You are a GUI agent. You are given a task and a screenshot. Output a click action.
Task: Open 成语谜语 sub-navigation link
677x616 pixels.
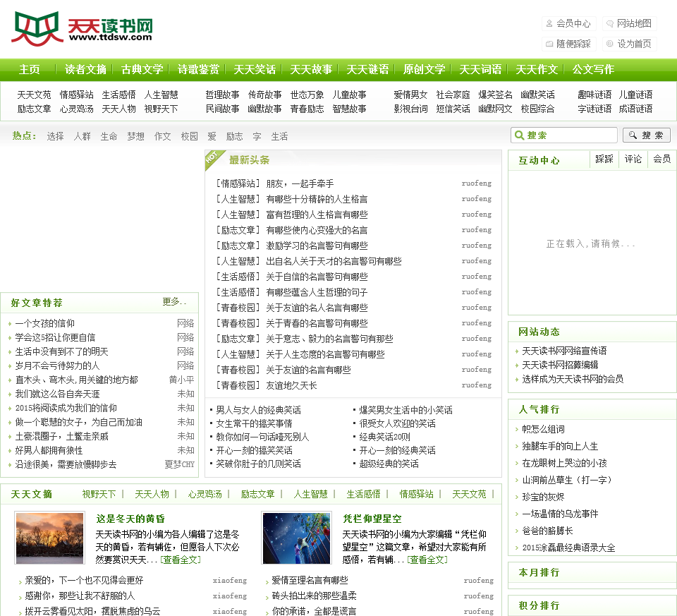pyautogui.click(x=635, y=109)
